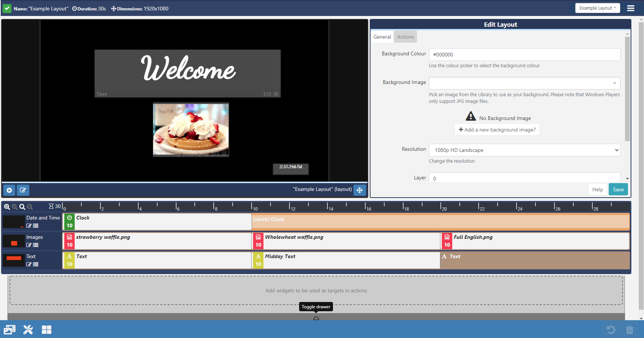Open the Resolution dropdown
The height and width of the screenshot is (338, 644).
pyautogui.click(x=524, y=150)
